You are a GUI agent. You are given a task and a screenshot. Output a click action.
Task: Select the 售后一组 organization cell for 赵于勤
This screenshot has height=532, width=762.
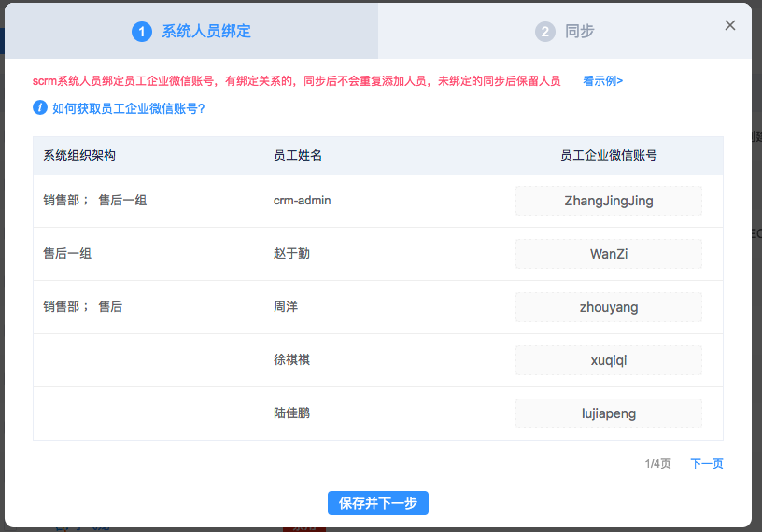click(x=67, y=254)
